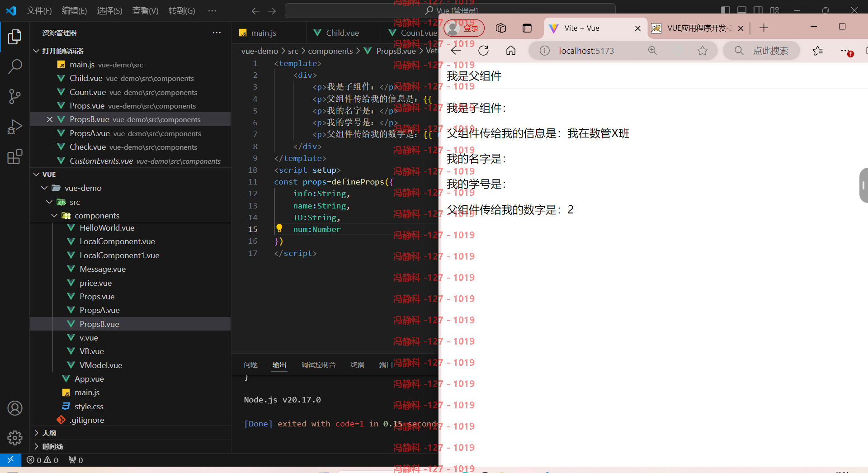Screen dimensions: 868x473
Task: Toggle primary sidebar layout icon
Action: pyautogui.click(x=726, y=10)
